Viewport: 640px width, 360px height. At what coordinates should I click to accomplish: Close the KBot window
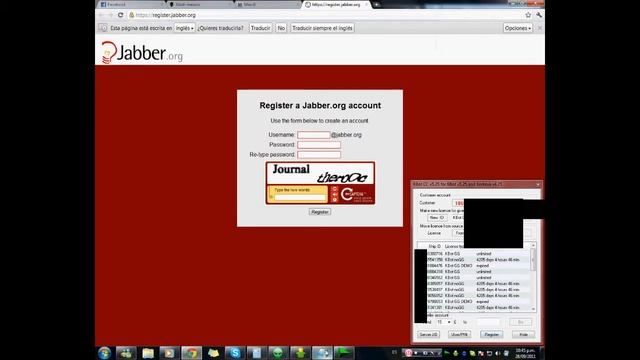point(538,184)
